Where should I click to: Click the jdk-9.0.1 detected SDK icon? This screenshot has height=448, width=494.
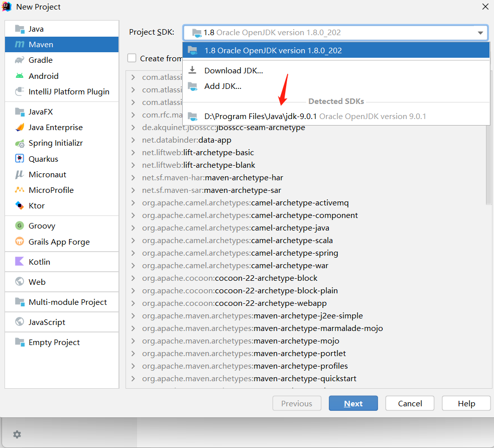[192, 117]
